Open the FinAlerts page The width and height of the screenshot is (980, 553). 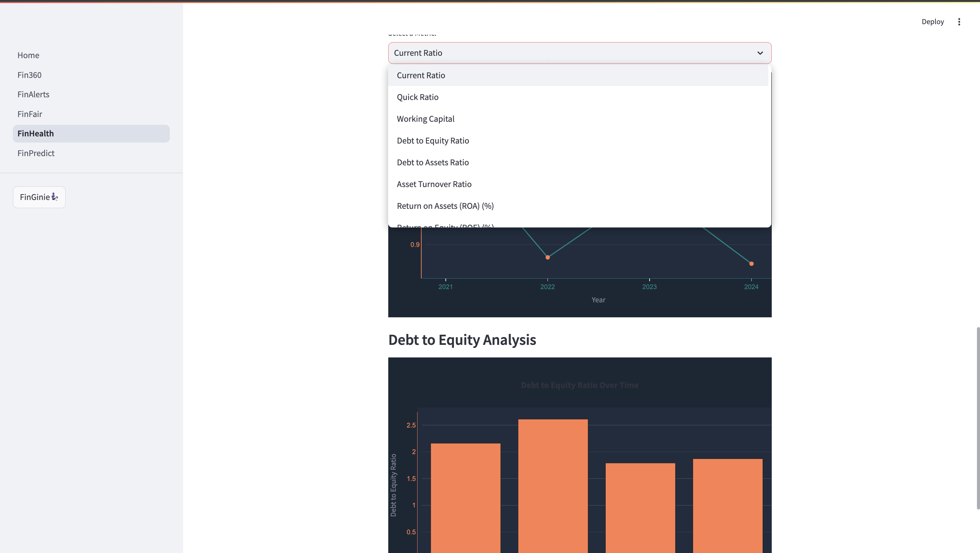coord(33,94)
